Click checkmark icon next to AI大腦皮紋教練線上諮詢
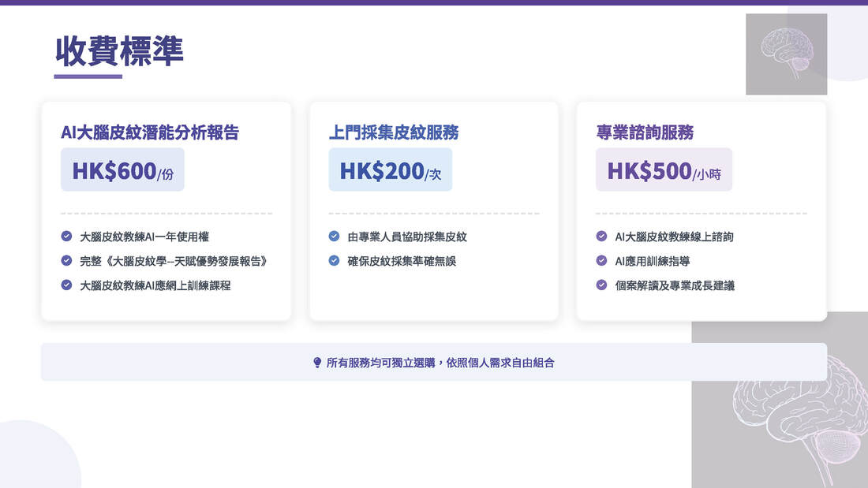Image resolution: width=868 pixels, height=488 pixels. point(601,237)
